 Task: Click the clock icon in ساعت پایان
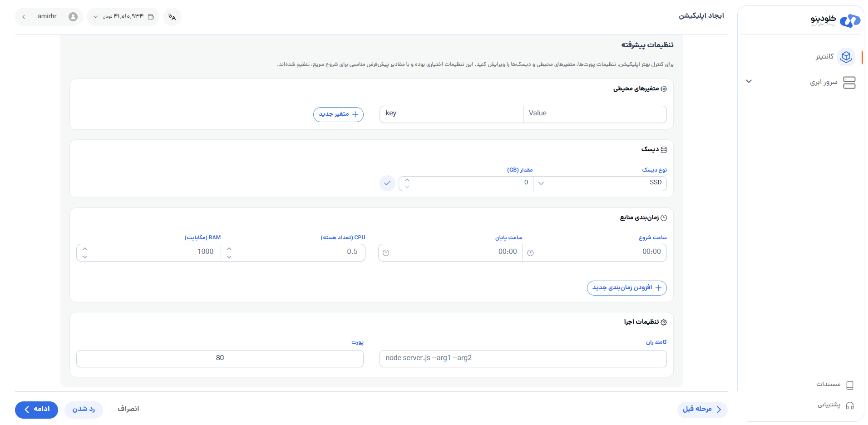[x=386, y=253]
